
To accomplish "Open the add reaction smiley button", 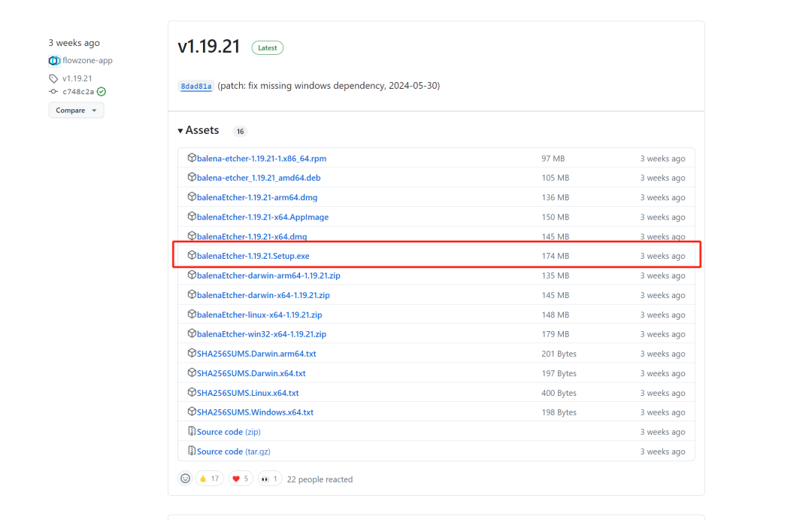I will click(185, 479).
